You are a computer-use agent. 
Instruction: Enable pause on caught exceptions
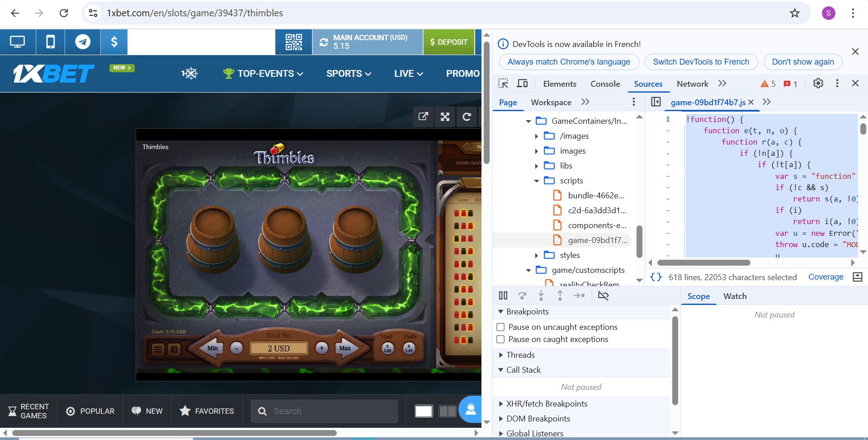500,339
